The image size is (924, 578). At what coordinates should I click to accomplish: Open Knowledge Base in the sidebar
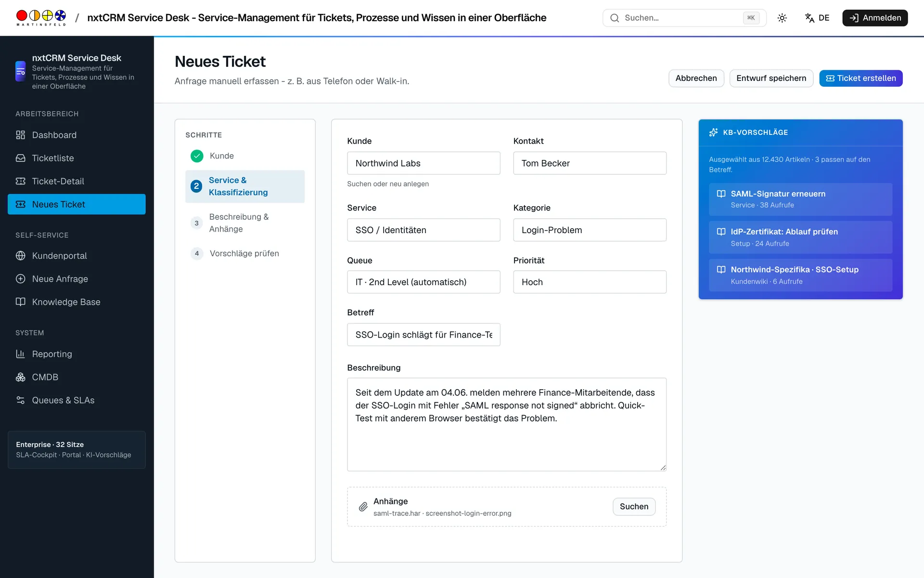coord(77,302)
